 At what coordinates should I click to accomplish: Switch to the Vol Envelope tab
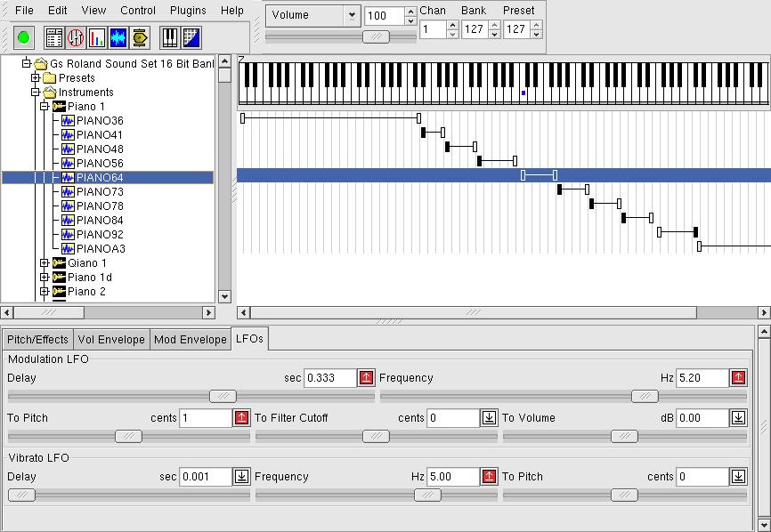click(x=110, y=340)
